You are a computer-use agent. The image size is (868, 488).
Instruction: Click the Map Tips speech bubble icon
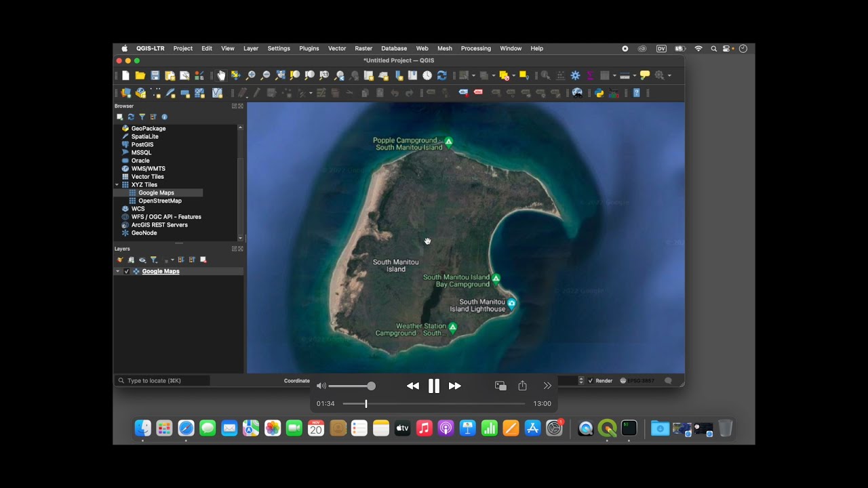645,75
